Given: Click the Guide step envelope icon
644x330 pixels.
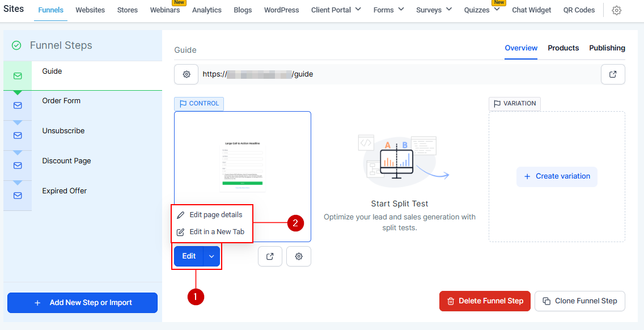Looking at the screenshot, I should coord(18,76).
